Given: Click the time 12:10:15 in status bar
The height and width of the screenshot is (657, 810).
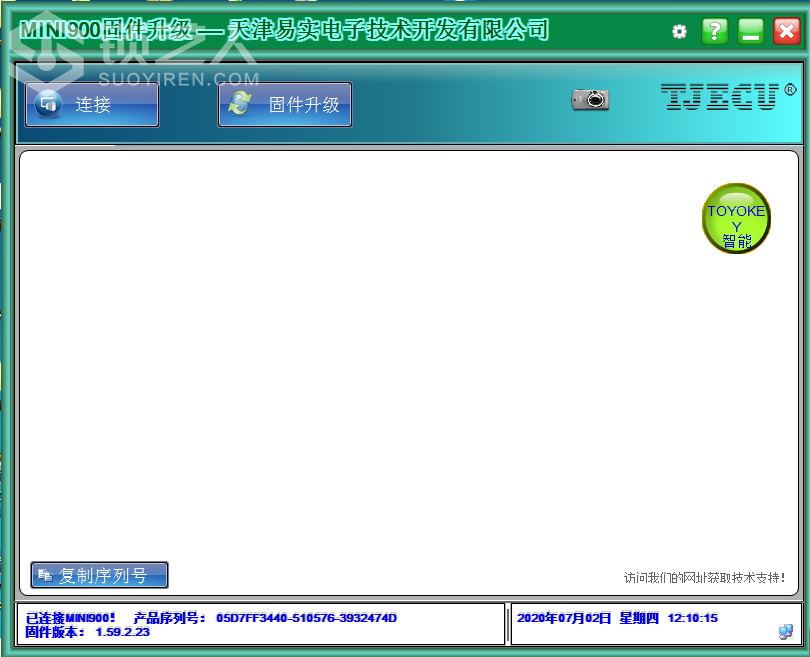Looking at the screenshot, I should [693, 618].
